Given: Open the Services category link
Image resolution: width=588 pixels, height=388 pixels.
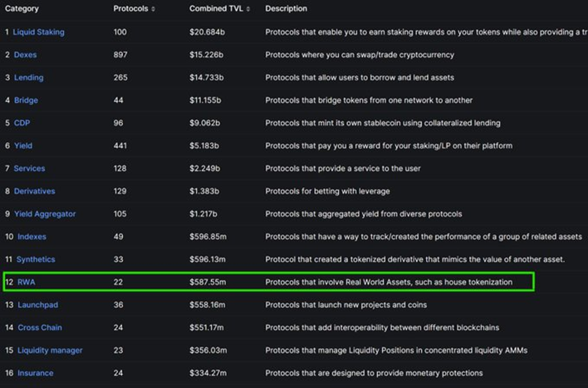Looking at the screenshot, I should tap(29, 169).
